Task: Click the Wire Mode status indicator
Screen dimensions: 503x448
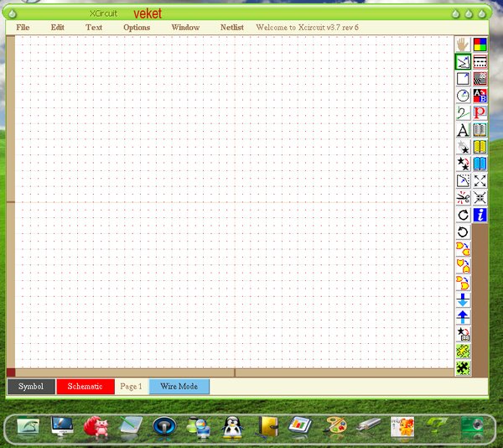Action: point(179,387)
